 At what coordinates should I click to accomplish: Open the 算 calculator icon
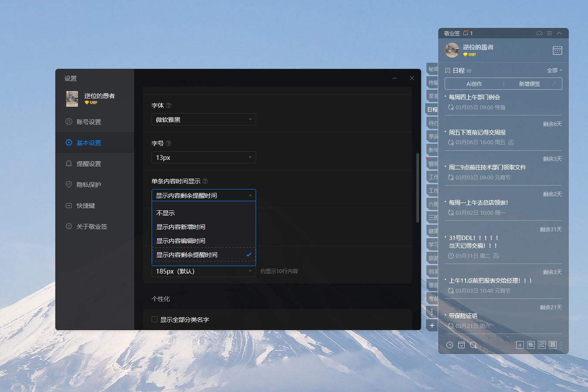[552, 345]
